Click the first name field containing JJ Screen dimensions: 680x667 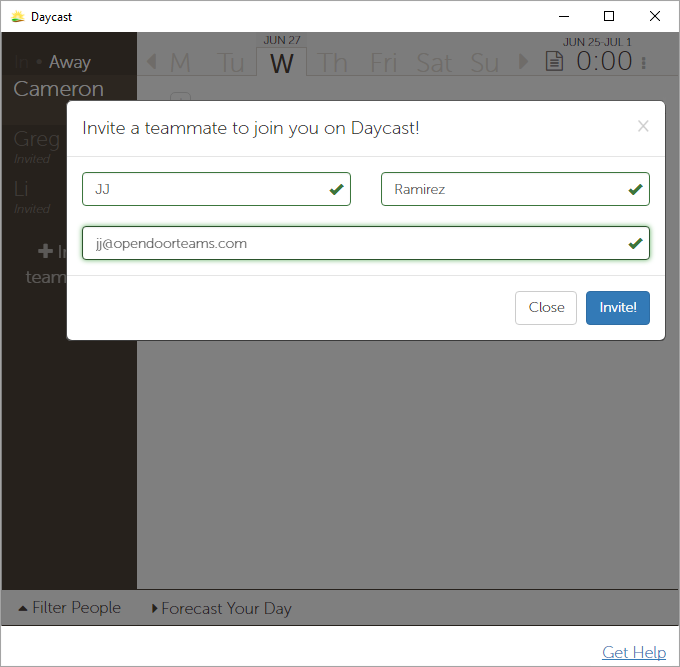click(216, 189)
